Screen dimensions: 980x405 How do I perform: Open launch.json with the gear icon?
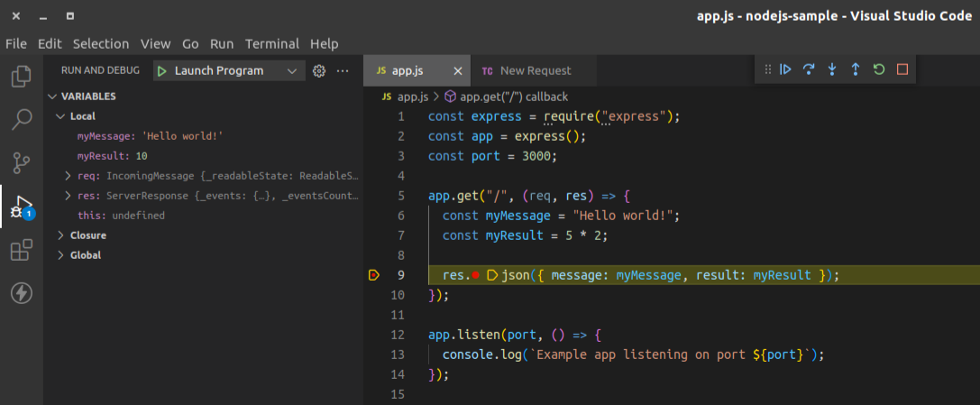pos(319,71)
